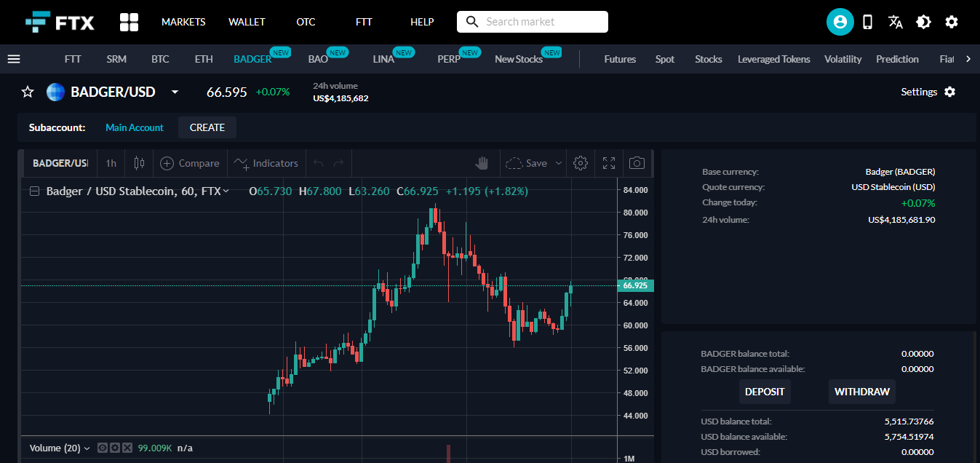Favorite BADGER/USD with the star icon

tap(28, 92)
